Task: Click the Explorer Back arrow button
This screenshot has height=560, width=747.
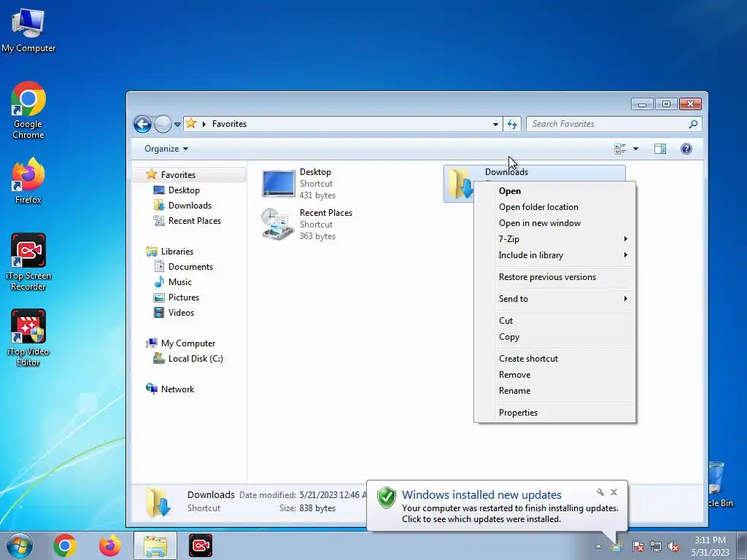Action: point(142,124)
